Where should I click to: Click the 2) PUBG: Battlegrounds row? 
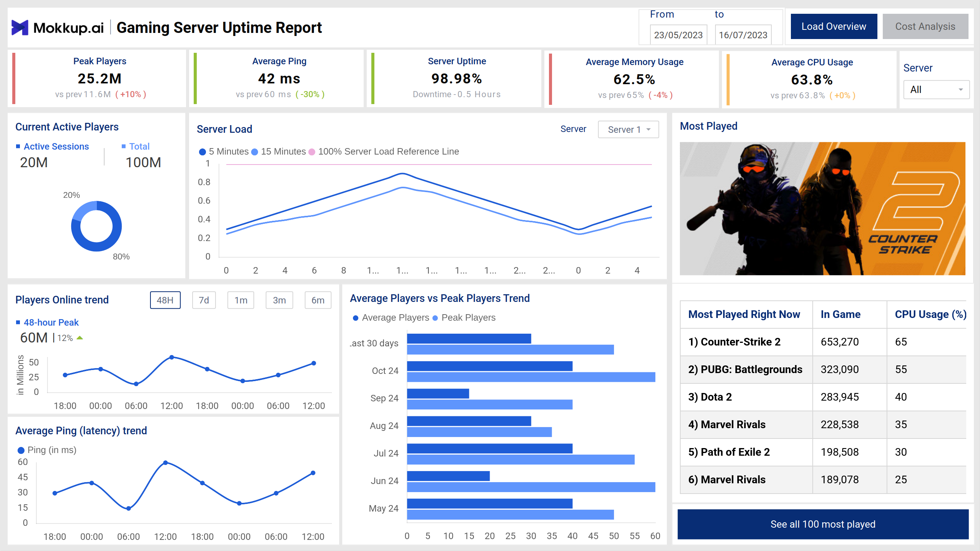point(823,370)
